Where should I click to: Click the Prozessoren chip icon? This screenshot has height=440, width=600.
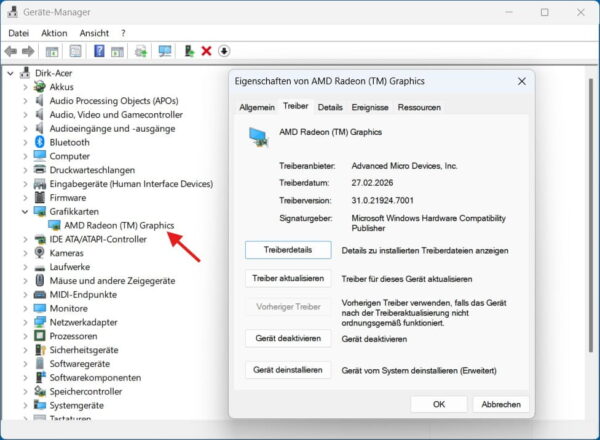click(39, 336)
